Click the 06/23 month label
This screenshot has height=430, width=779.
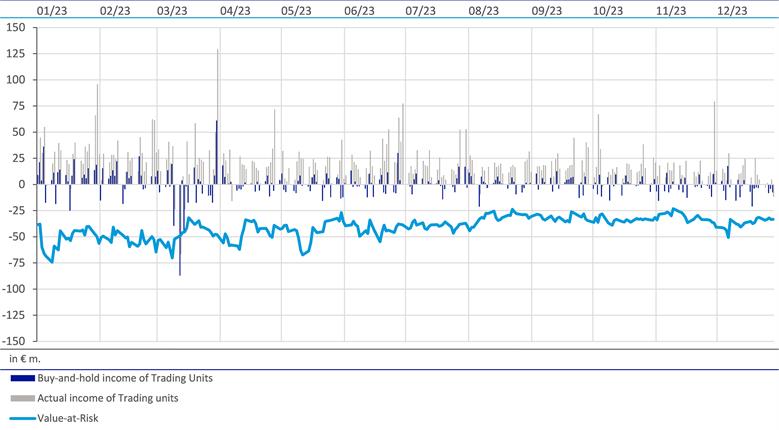point(358,10)
